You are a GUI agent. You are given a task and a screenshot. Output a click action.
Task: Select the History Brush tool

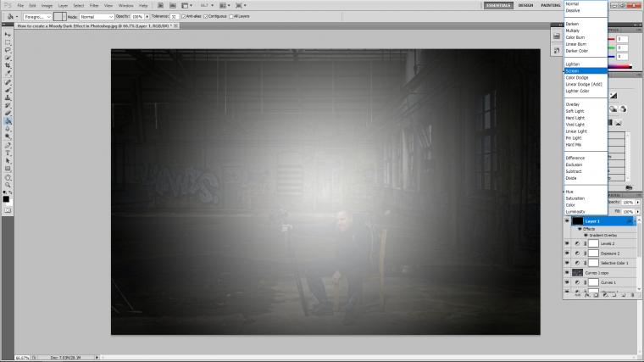pyautogui.click(x=8, y=106)
